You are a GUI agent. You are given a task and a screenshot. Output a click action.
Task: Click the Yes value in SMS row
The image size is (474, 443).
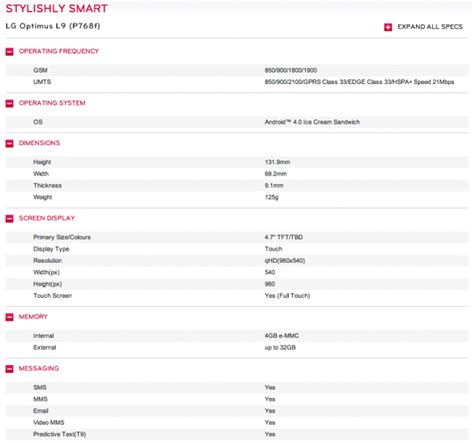click(270, 388)
